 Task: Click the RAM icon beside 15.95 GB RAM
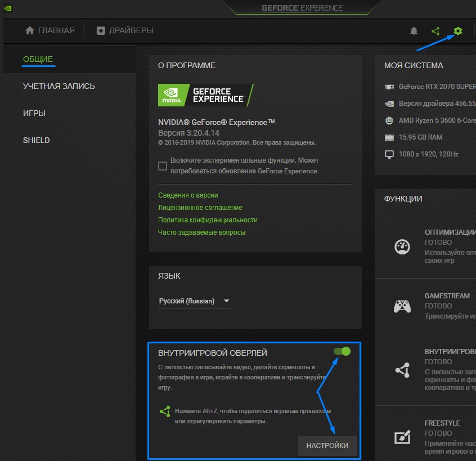coord(389,137)
